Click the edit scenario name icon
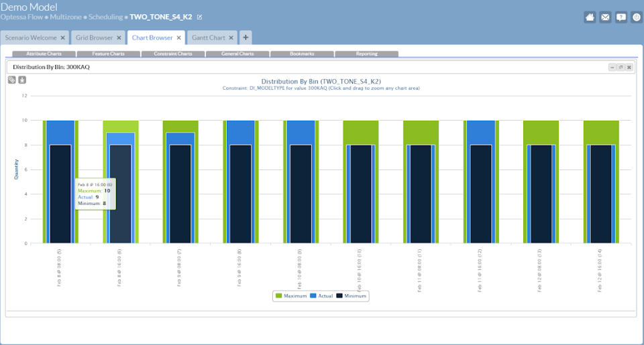Image resolution: width=644 pixels, height=345 pixels. click(x=199, y=17)
